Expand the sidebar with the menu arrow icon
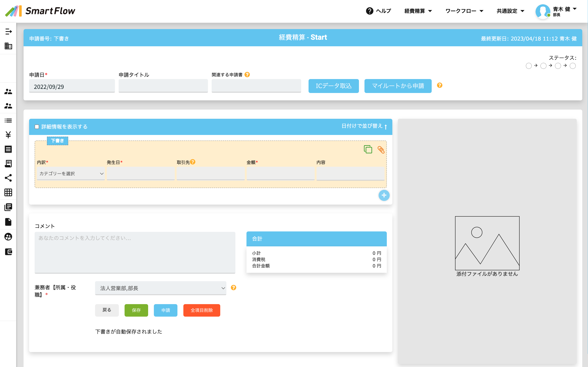The width and height of the screenshot is (588, 367). [x=8, y=32]
